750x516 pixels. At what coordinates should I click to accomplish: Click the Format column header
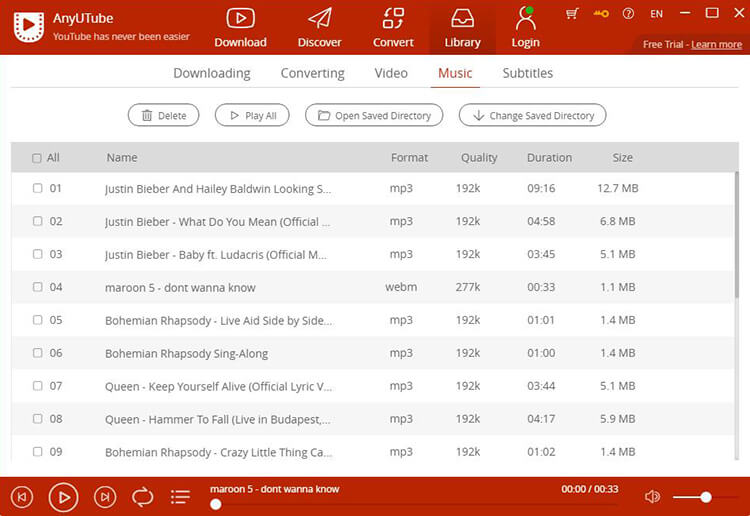click(x=409, y=158)
